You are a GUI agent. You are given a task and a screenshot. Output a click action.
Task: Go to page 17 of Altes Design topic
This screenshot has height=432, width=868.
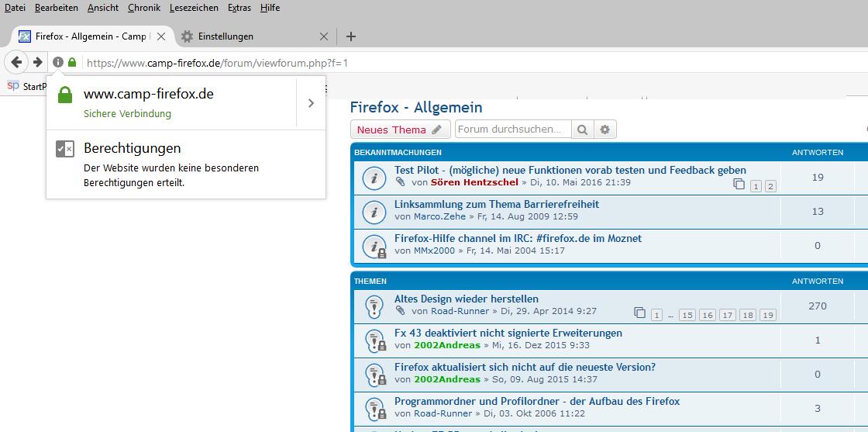pyautogui.click(x=728, y=315)
